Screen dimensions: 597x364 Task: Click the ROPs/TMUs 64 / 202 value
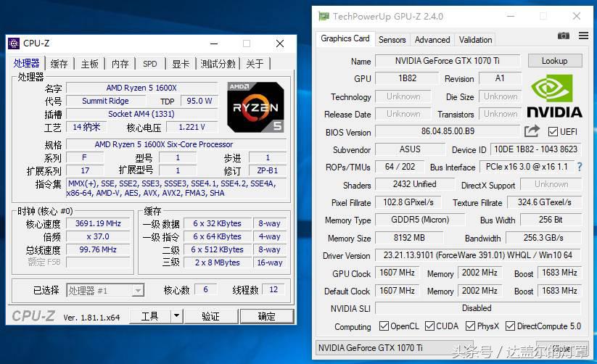tap(400, 167)
